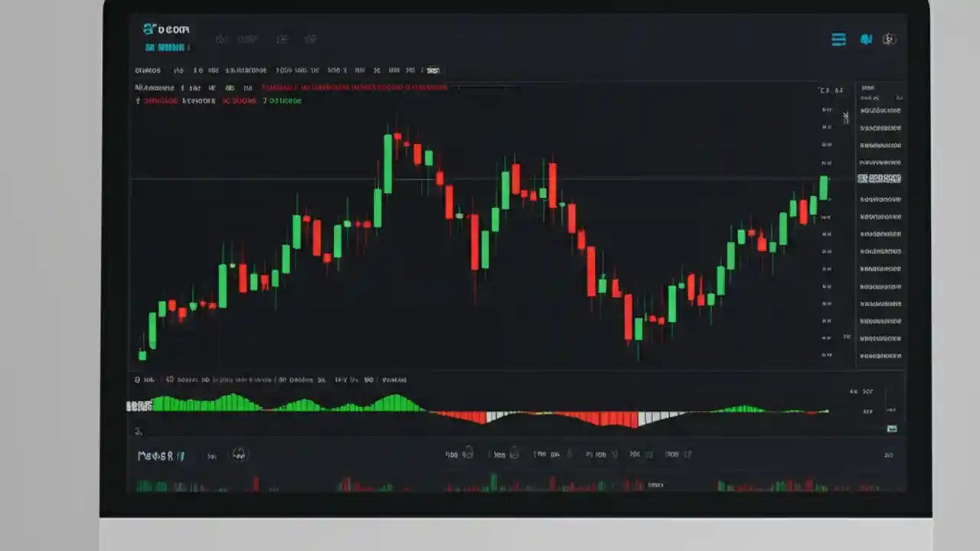The height and width of the screenshot is (551, 980).
Task: Click the circular indicator icon next to MACD
Action: click(239, 455)
